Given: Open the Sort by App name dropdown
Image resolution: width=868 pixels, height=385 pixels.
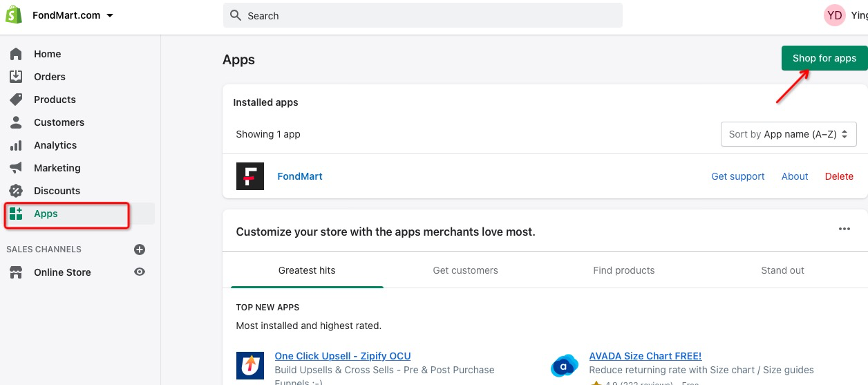Looking at the screenshot, I should 789,134.
